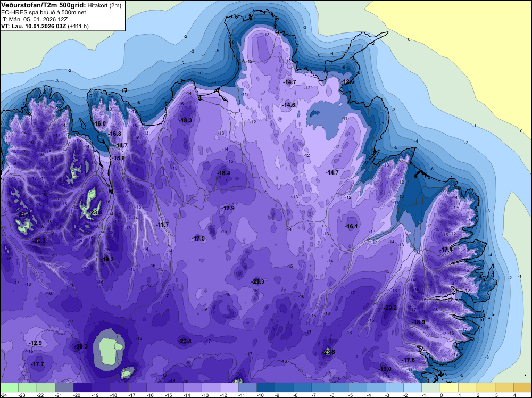
Task: Click the 'Veðurstofan/T2m 500grid' map title
Action: tap(43, 5)
